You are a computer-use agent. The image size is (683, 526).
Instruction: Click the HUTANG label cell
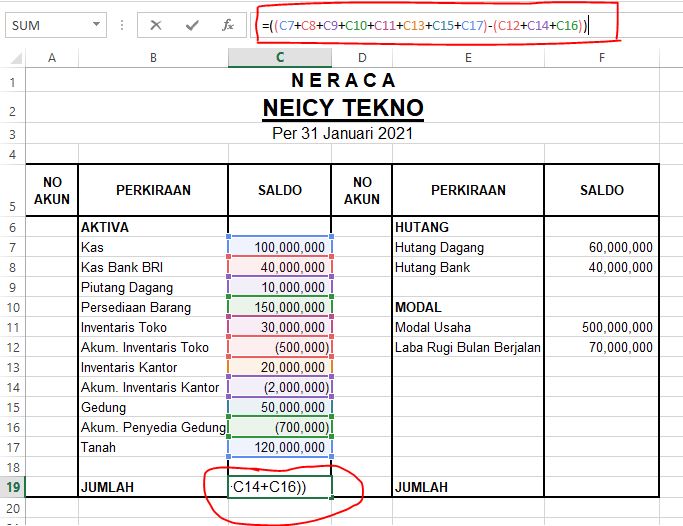click(x=468, y=227)
